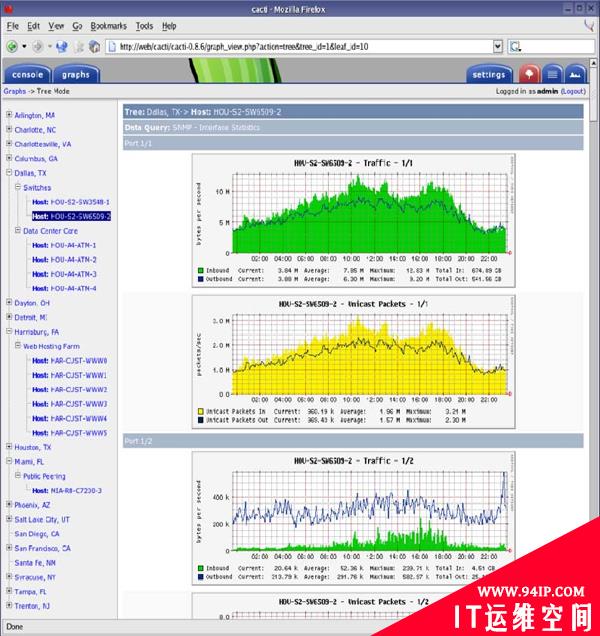Collapse the Harrisburg, PA tree node

(9, 331)
